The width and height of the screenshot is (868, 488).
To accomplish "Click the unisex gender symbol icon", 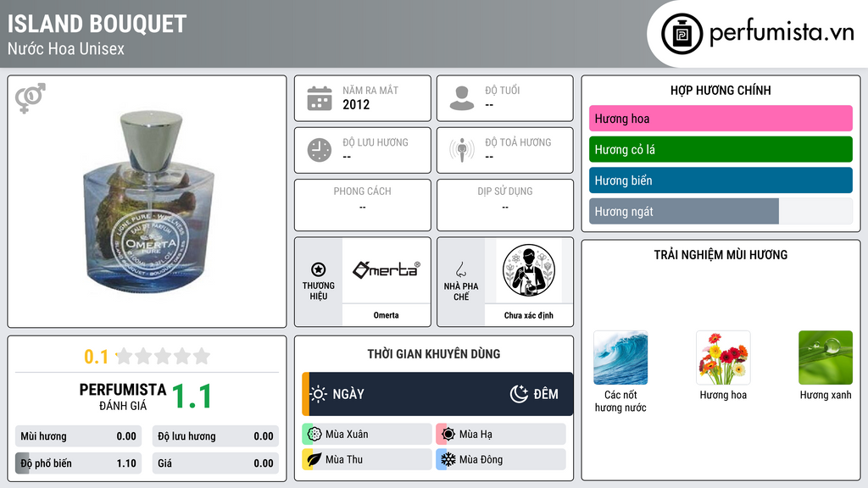I will (31, 98).
